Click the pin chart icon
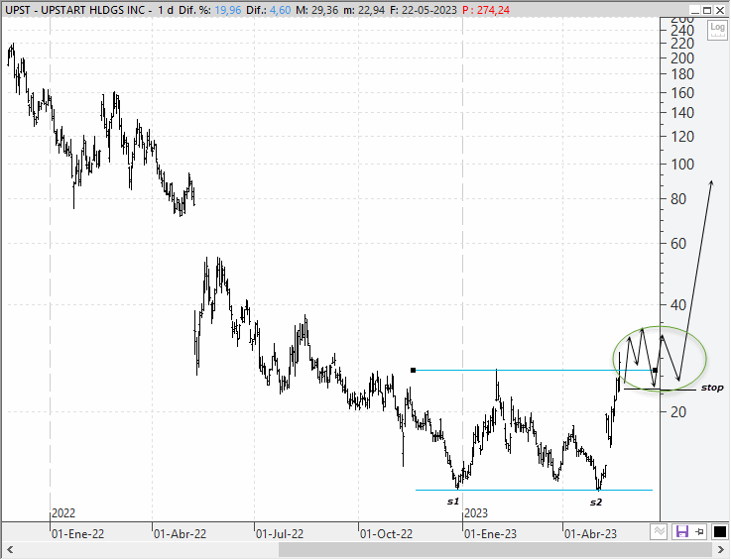The width and height of the screenshot is (731, 560). (700, 531)
